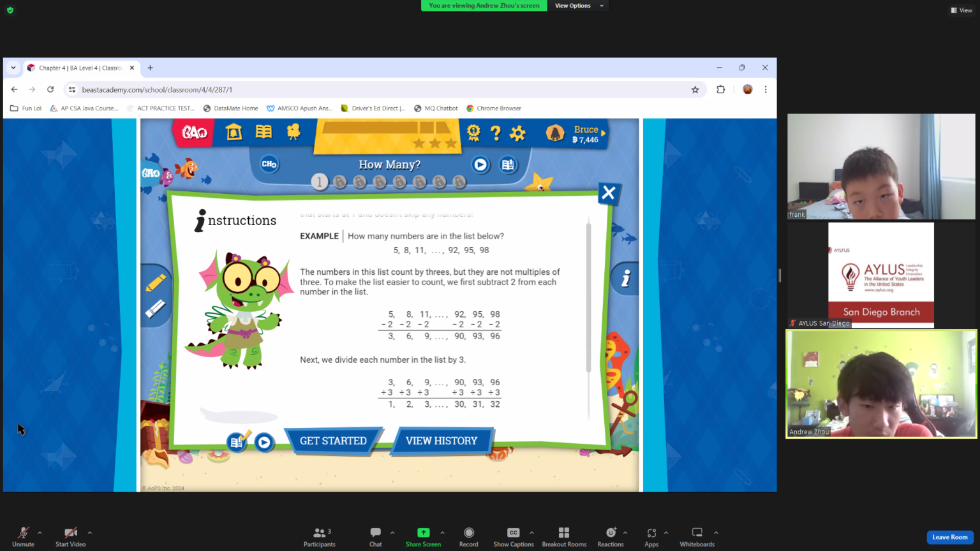
Task: Open AP CSA Java Course bookmark
Action: 84,108
